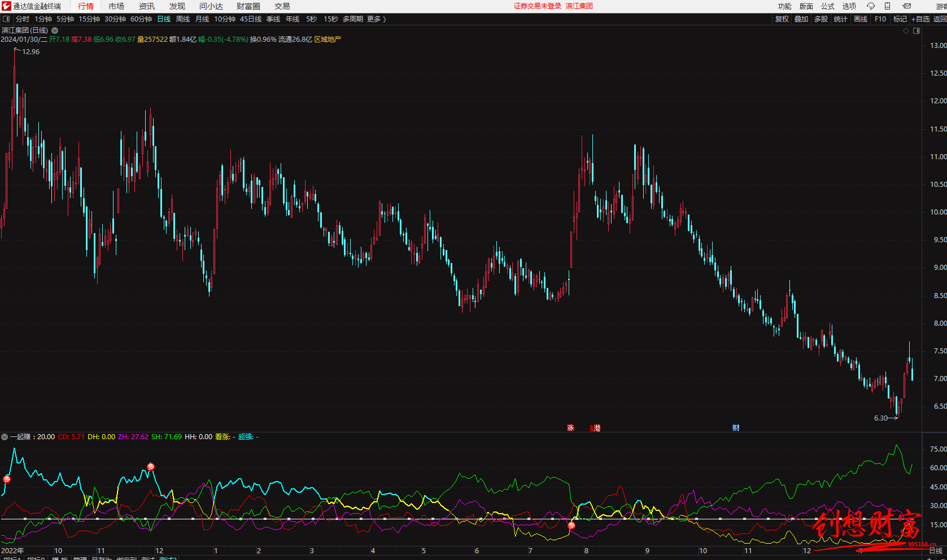Click the 多 signal marker near November
The height and width of the screenshot is (560, 947).
[x=151, y=467]
